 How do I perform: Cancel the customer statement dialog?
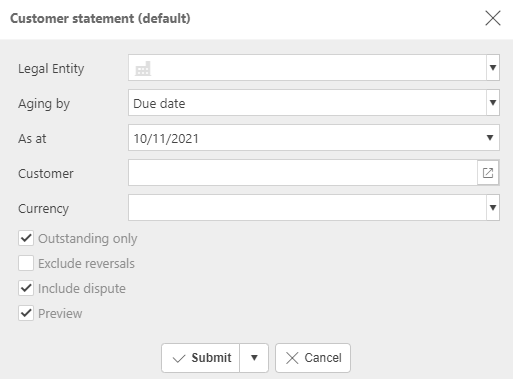313,358
